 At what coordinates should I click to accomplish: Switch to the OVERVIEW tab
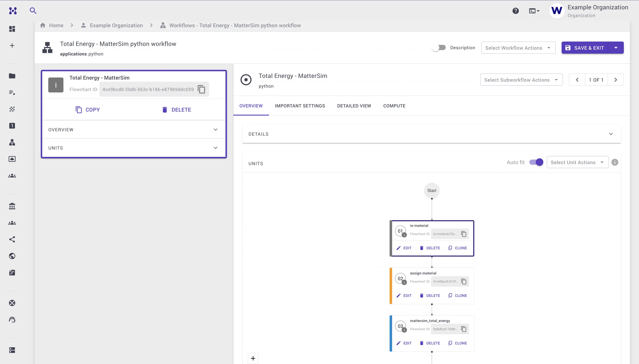tap(251, 106)
